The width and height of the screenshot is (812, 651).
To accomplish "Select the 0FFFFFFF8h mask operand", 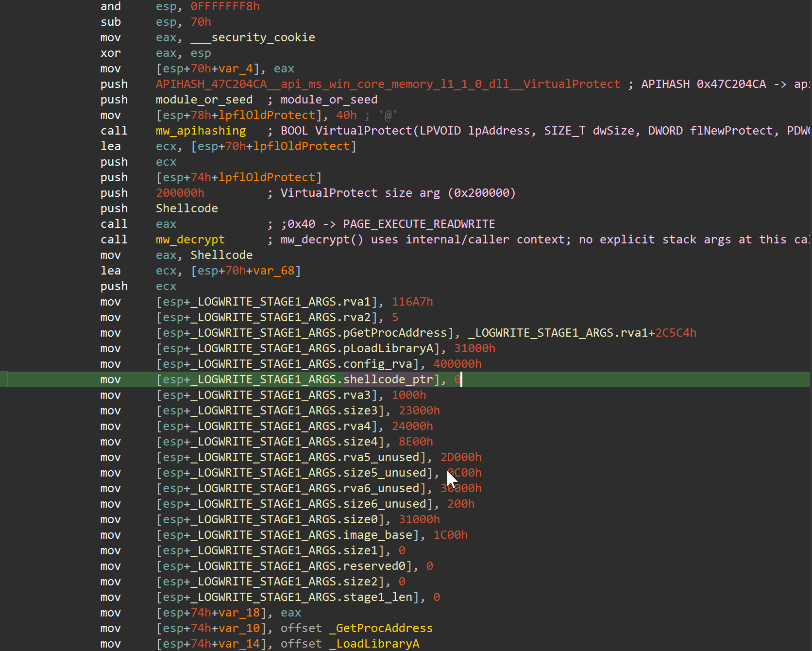I will 225,6.
